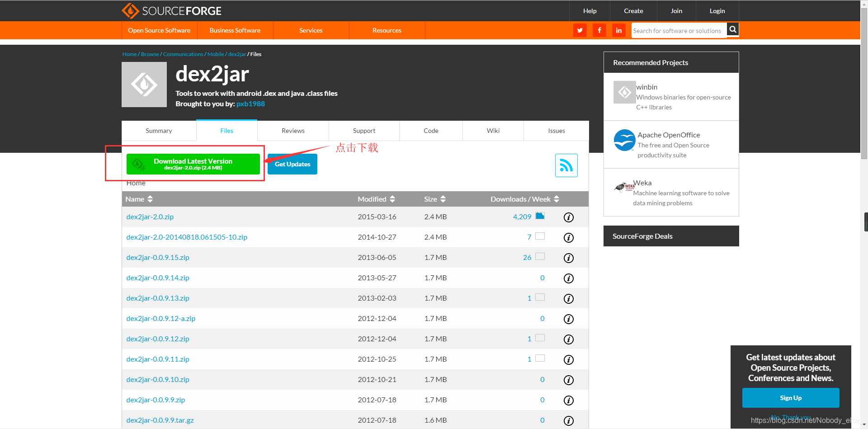The height and width of the screenshot is (429, 868).
Task: Click the Weka bird icon
Action: click(x=624, y=187)
